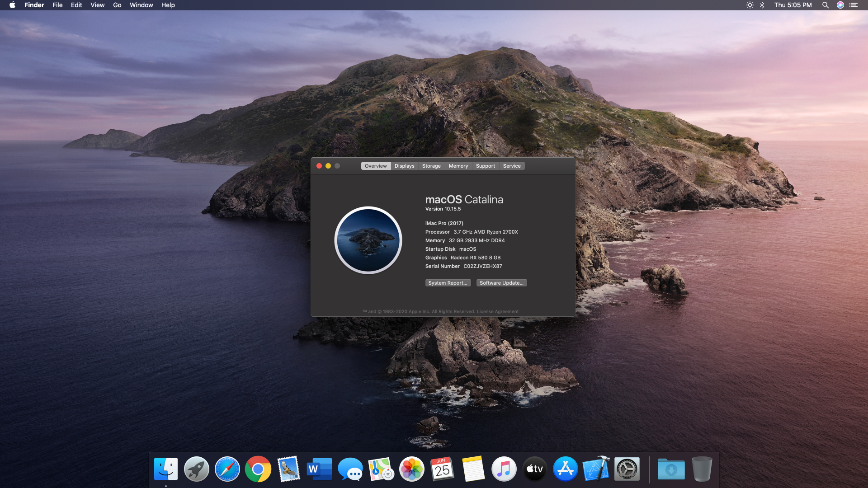Switch to the Storage tab
The image size is (868, 488).
point(431,166)
